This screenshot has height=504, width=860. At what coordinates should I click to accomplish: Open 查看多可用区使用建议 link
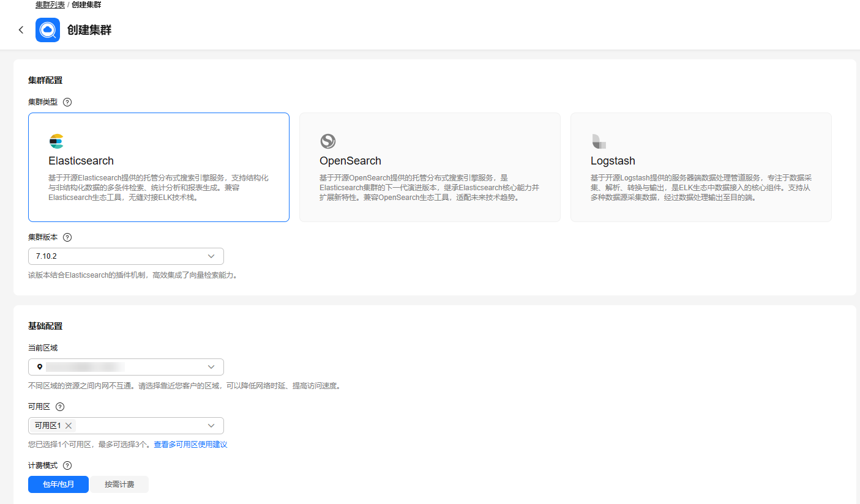pos(190,445)
